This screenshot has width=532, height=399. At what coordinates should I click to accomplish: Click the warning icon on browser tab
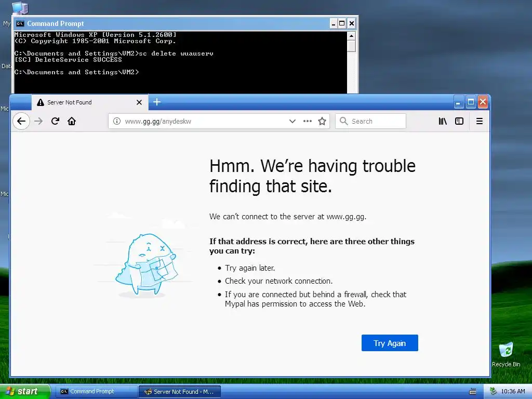41,102
